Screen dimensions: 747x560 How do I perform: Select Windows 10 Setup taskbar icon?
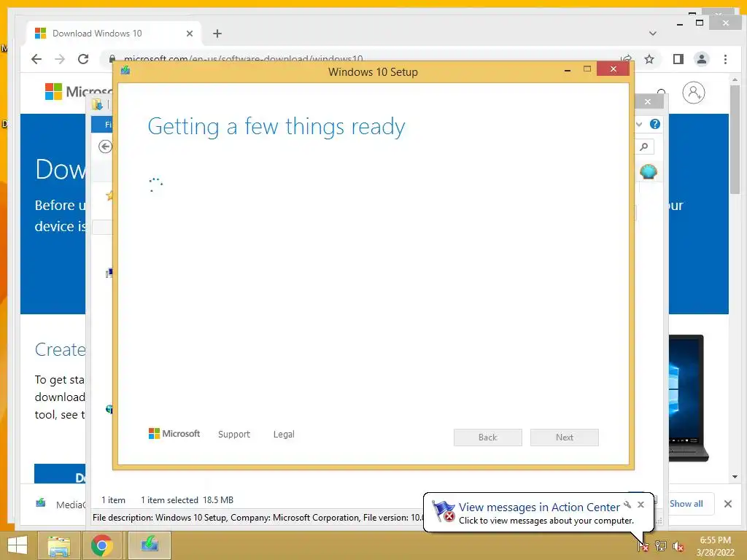(x=150, y=545)
